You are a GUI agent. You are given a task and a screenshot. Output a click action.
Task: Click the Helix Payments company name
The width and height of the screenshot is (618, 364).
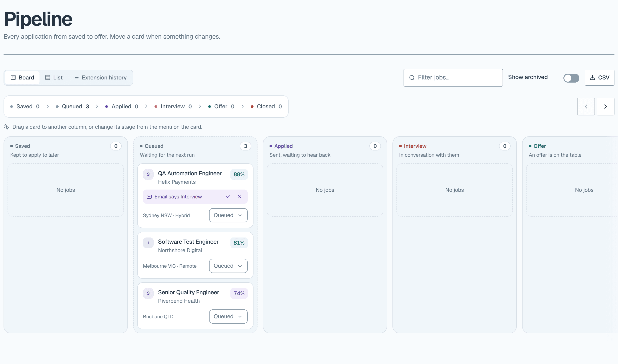coord(177,182)
